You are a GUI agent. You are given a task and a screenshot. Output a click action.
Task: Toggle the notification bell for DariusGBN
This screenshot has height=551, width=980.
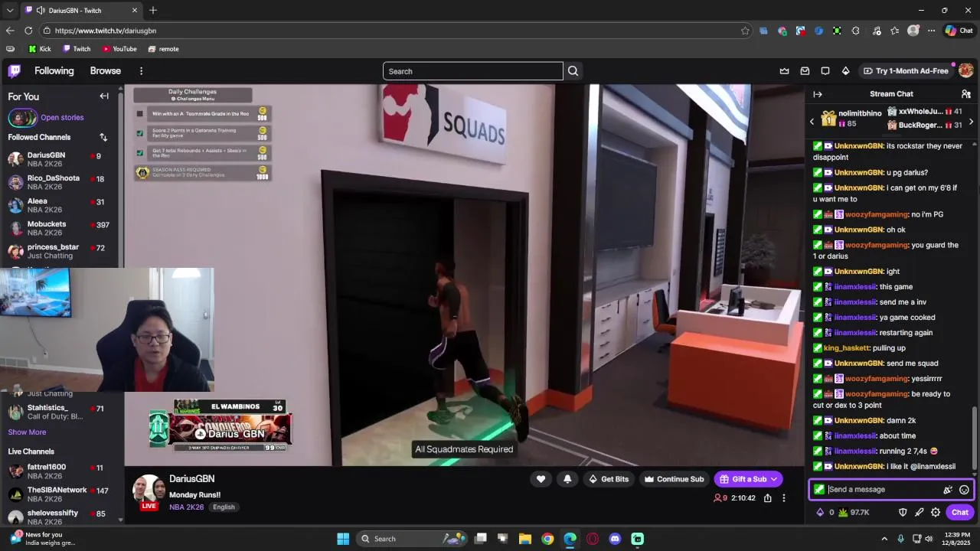567,479
